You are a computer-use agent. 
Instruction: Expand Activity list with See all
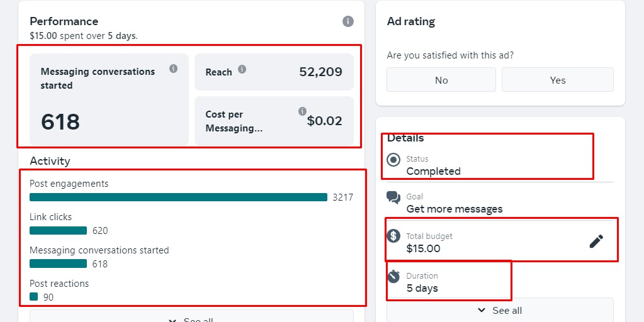pos(191,316)
